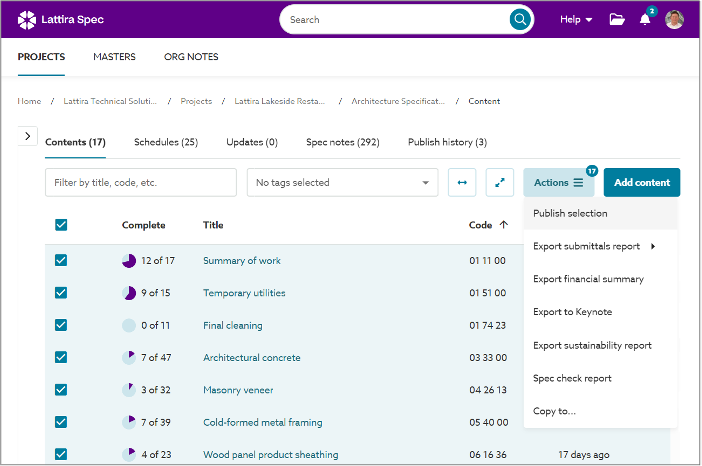Open the Help dropdown menu

coord(576,19)
